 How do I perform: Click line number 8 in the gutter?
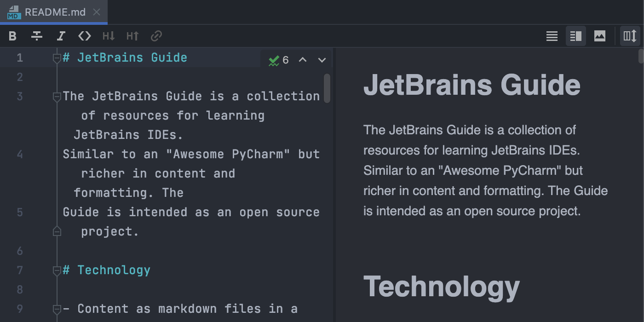pos(19,289)
